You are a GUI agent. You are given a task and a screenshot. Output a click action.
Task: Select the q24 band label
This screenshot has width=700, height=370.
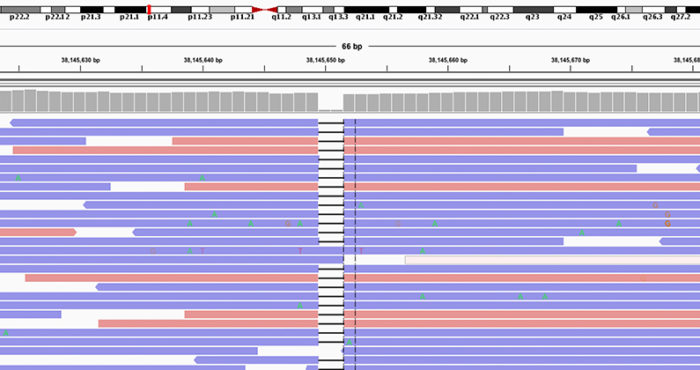(564, 17)
